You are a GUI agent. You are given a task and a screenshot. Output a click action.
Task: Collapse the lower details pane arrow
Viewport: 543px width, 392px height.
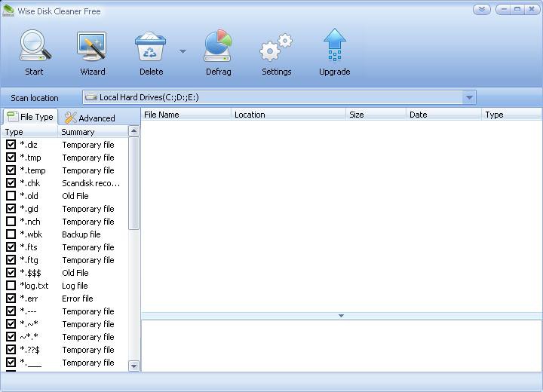(x=341, y=316)
